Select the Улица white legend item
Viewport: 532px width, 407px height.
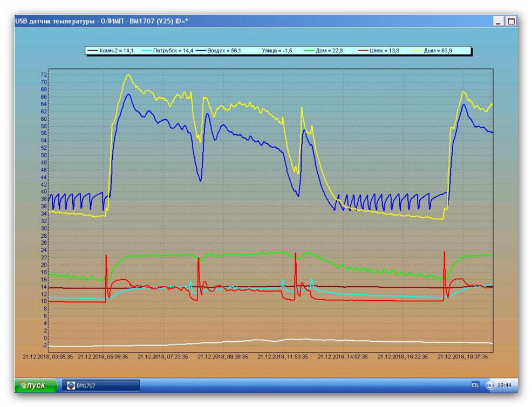(x=271, y=51)
